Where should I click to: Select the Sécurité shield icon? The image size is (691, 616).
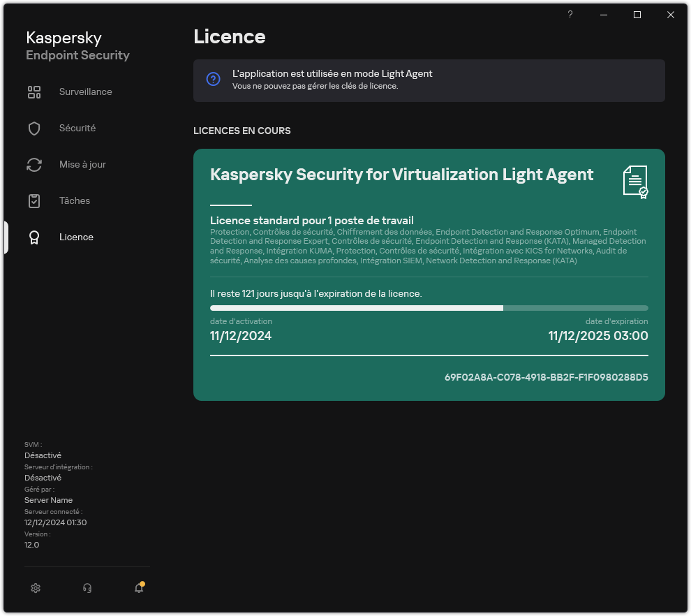coord(34,128)
